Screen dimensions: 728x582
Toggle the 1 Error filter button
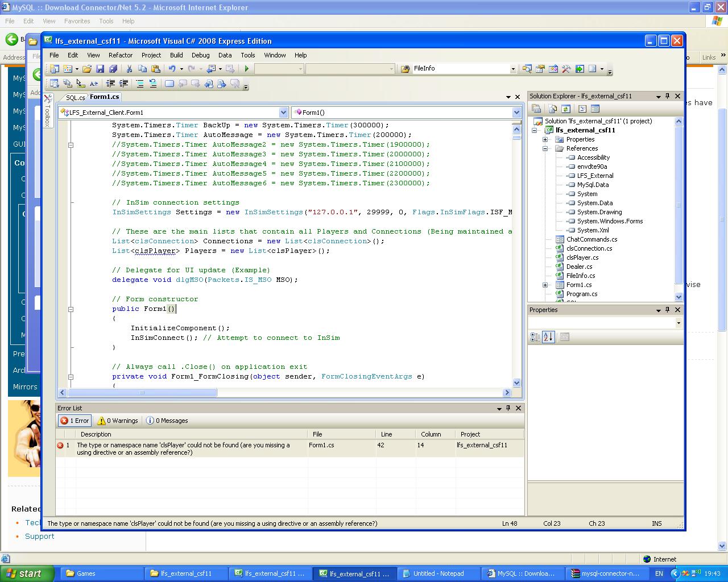(x=75, y=421)
